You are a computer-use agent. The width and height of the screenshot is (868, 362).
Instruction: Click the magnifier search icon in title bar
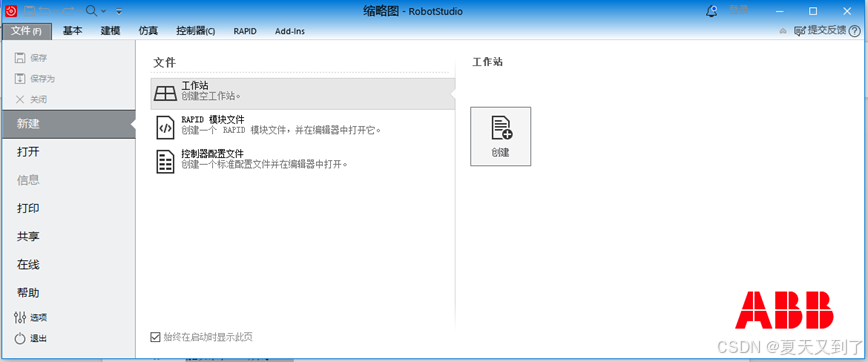click(x=91, y=11)
